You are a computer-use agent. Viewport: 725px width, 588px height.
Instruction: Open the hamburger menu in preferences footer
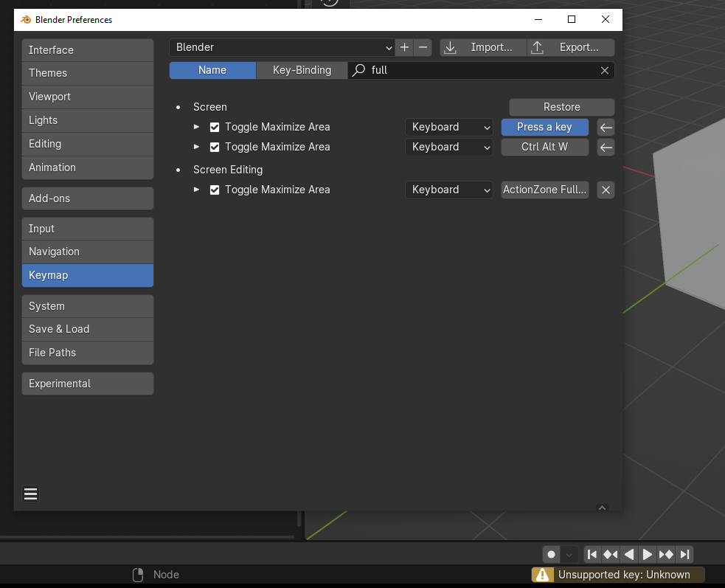[x=30, y=494]
